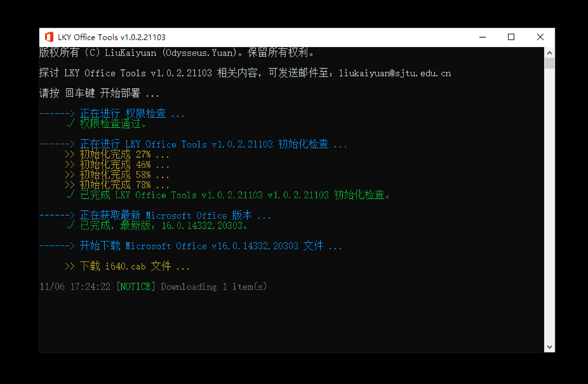Image resolution: width=588 pixels, height=384 pixels.
Task: Click the line '初始化完成 27% ...'
Action: click(117, 154)
